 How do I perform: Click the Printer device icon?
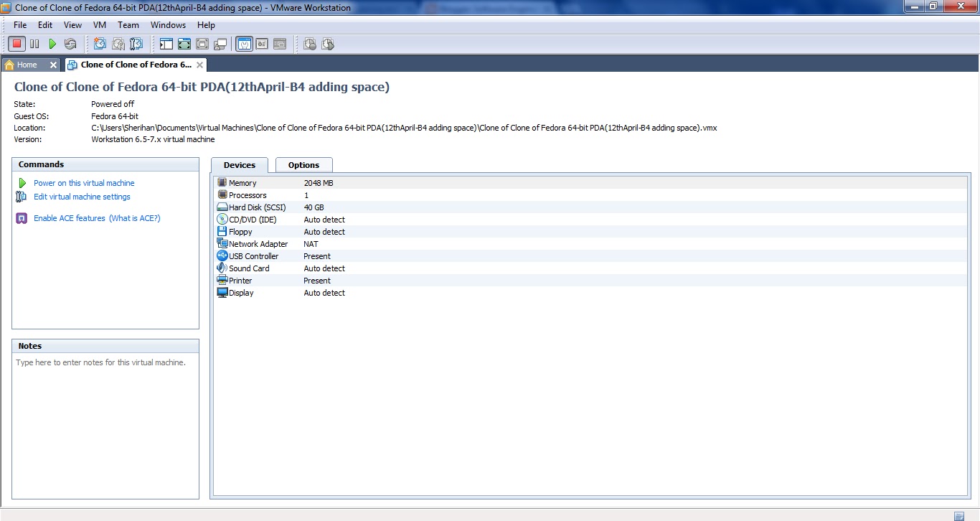point(222,281)
